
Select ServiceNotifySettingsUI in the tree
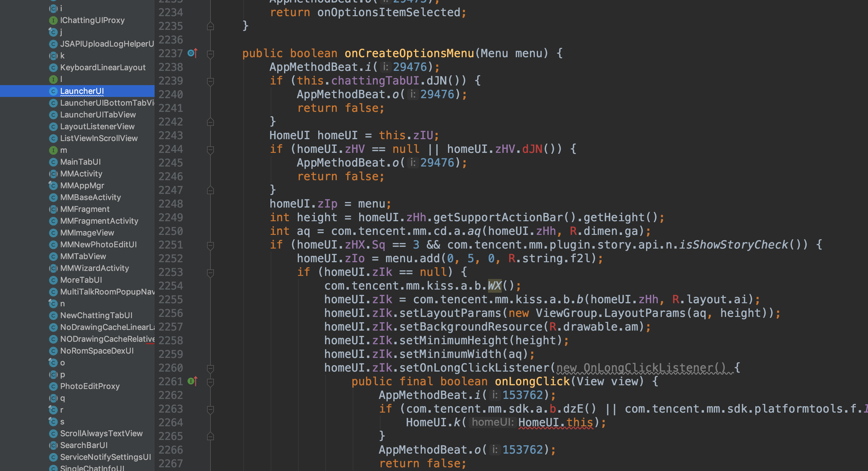(x=106, y=457)
